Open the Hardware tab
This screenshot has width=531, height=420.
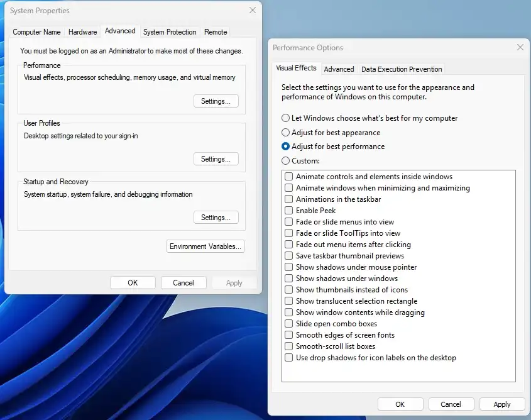point(82,31)
